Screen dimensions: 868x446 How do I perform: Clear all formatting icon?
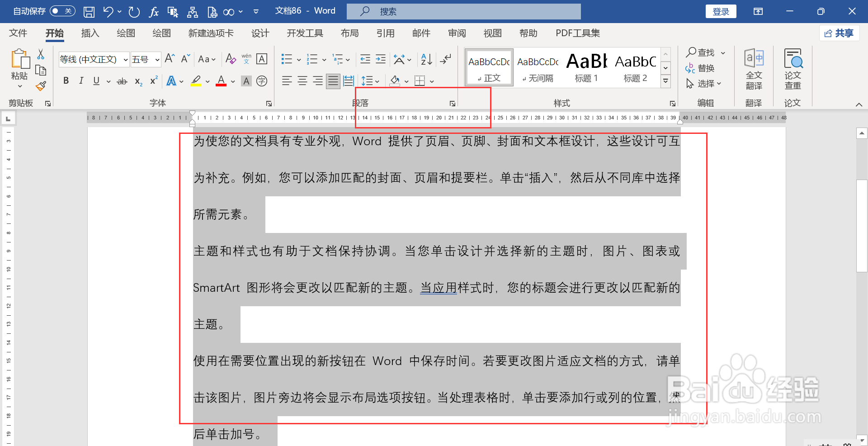[x=231, y=59]
